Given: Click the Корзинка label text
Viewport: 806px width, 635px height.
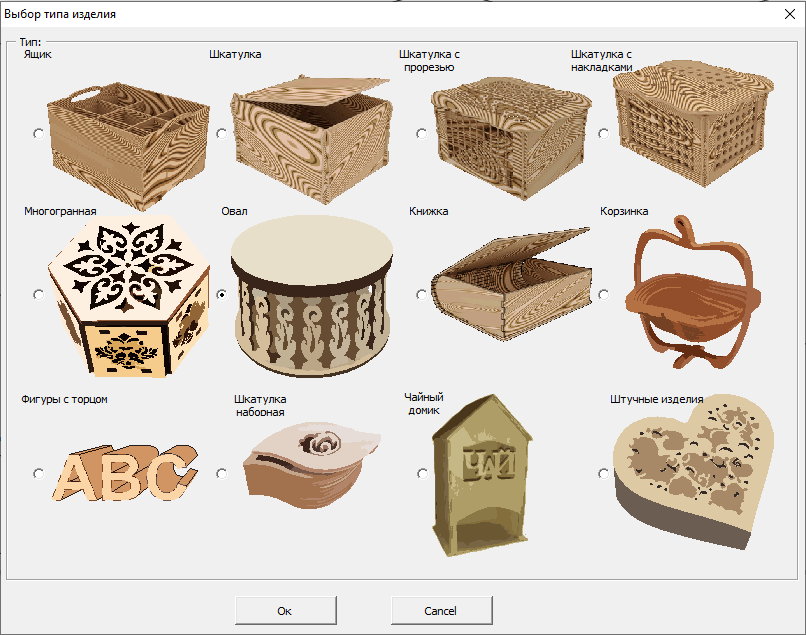Looking at the screenshot, I should coord(624,211).
